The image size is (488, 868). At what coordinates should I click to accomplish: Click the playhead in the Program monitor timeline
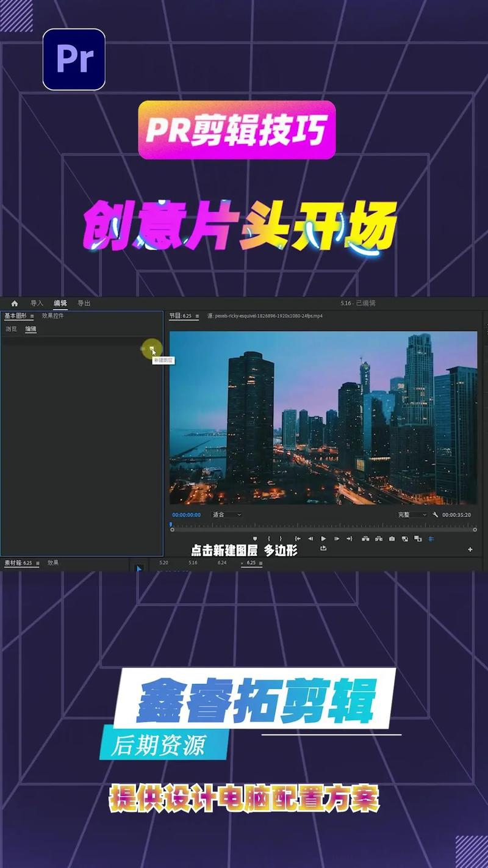(171, 523)
